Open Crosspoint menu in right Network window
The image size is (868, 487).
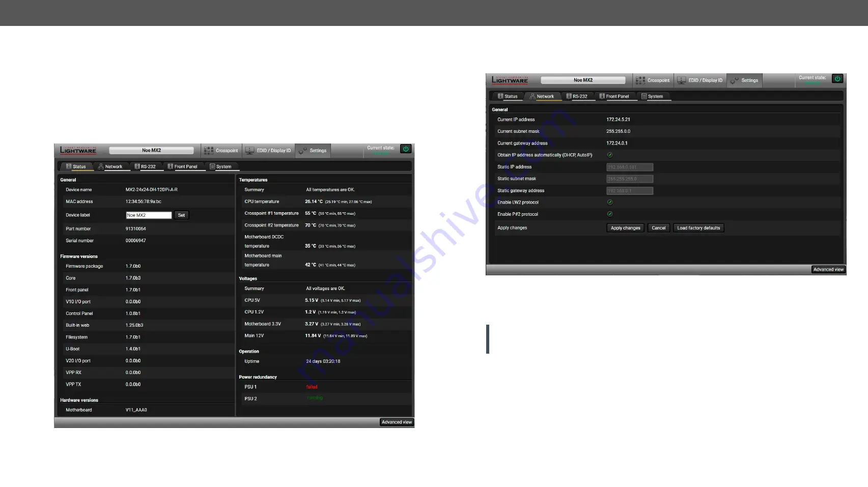click(653, 80)
